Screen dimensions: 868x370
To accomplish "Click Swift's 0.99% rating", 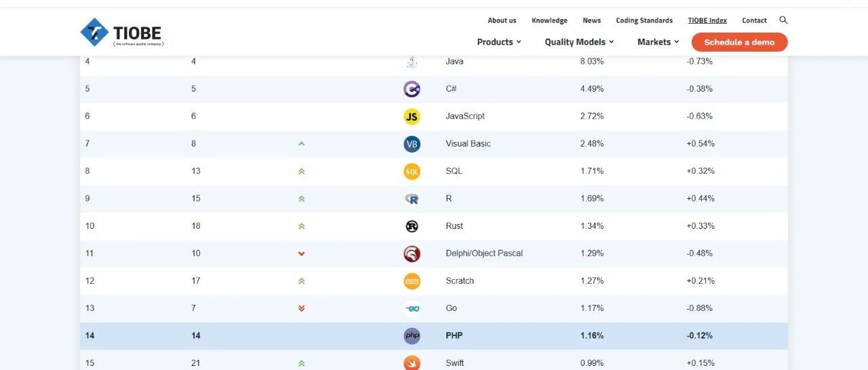I will [592, 363].
